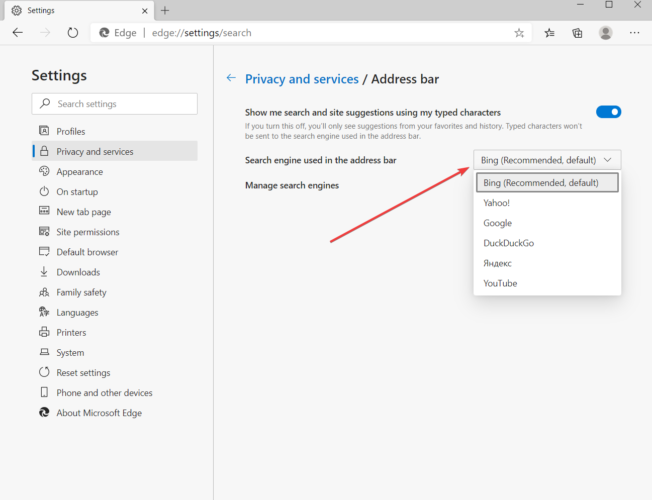Open the Privacy and services breadcrumb link
652x500 pixels.
pos(301,79)
